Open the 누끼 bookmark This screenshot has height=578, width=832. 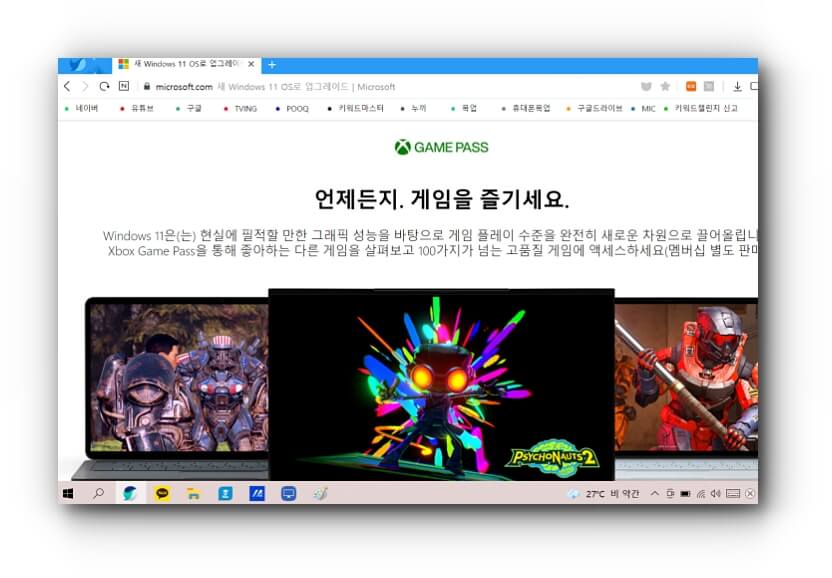[x=413, y=108]
